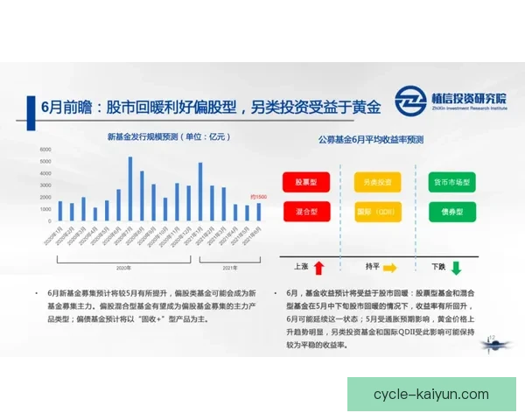
Task: Click the right bullet paragraph starting 6月，基金收益
Action: click(381, 318)
